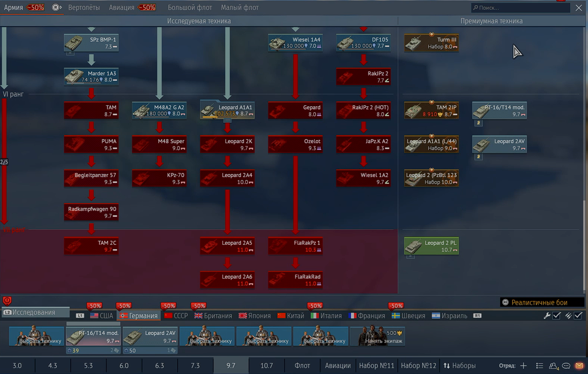Select the DF105 vehicle card
Image resolution: width=588 pixels, height=374 pixels.
(363, 43)
